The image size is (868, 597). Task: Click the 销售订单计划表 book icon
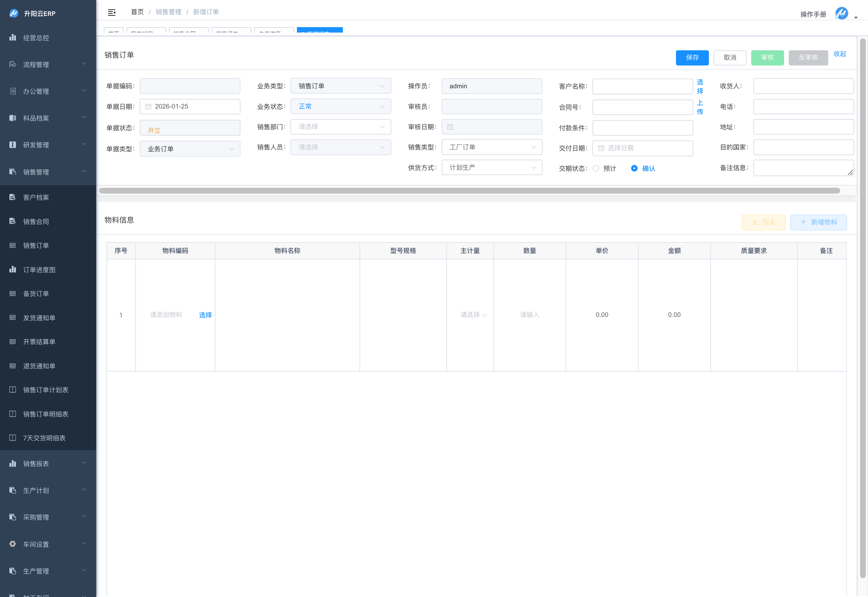(13, 390)
